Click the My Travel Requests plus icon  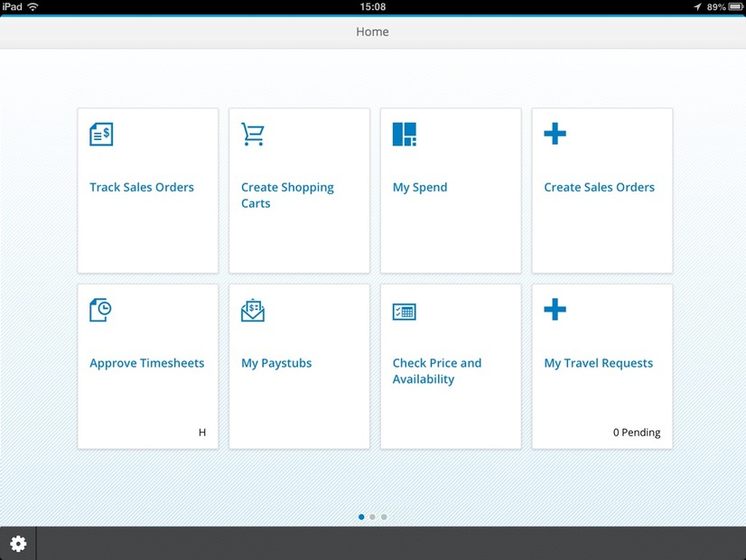pos(555,311)
